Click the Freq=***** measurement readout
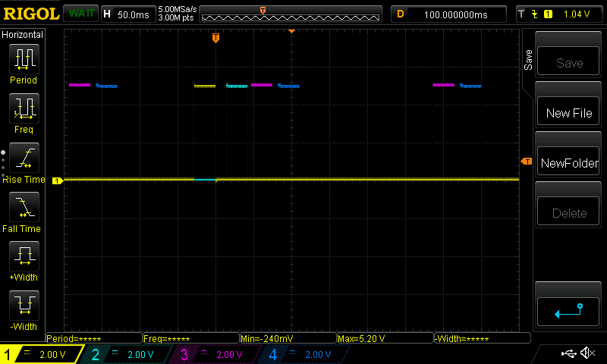607x364 pixels. [x=191, y=338]
